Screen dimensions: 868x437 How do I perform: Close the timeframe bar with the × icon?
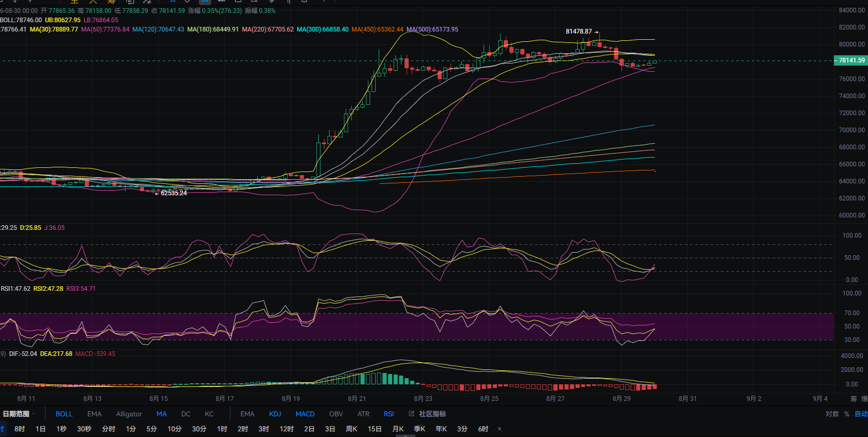click(500, 429)
